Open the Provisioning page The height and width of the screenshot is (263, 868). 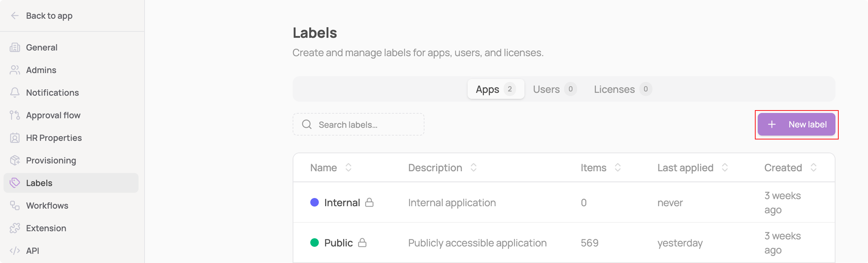pyautogui.click(x=71, y=160)
